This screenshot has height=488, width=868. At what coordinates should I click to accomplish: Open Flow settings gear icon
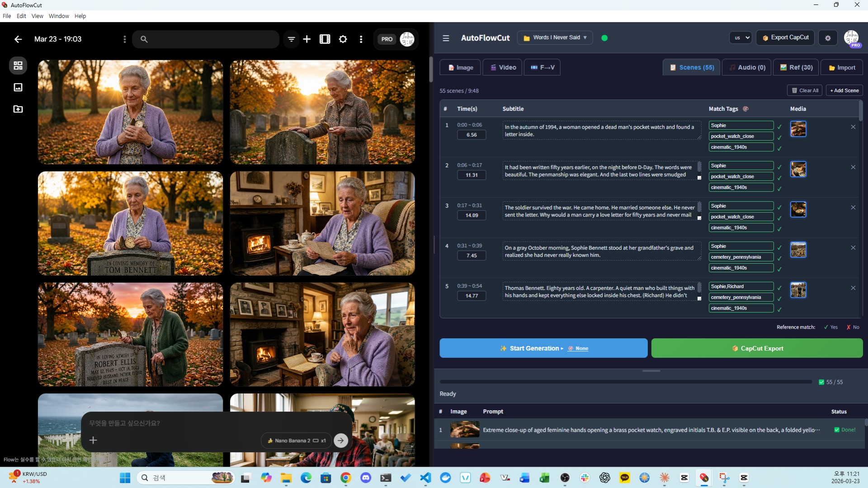click(343, 39)
